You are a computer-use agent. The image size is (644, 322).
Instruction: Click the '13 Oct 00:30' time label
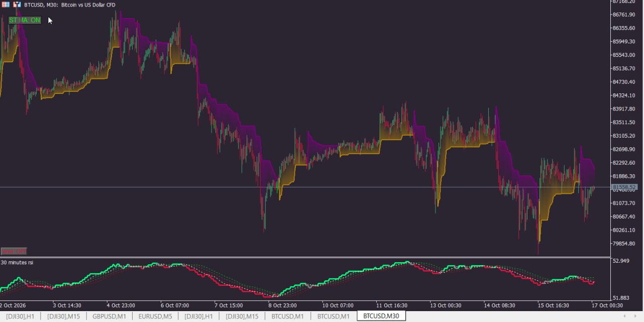[446, 305]
